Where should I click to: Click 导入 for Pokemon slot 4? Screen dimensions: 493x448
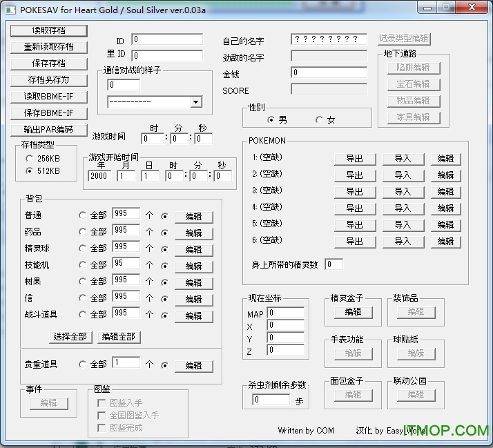coord(403,208)
